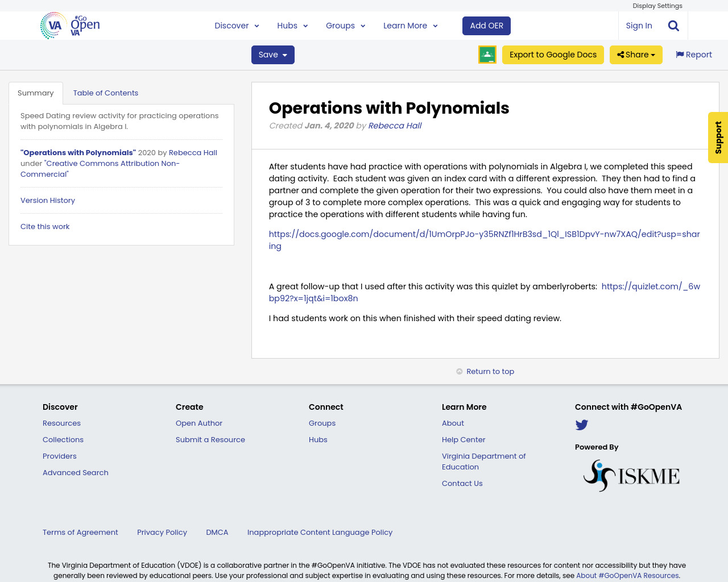Viewport: 728px width, 582px height.
Task: View the Version History link
Action: point(47,200)
